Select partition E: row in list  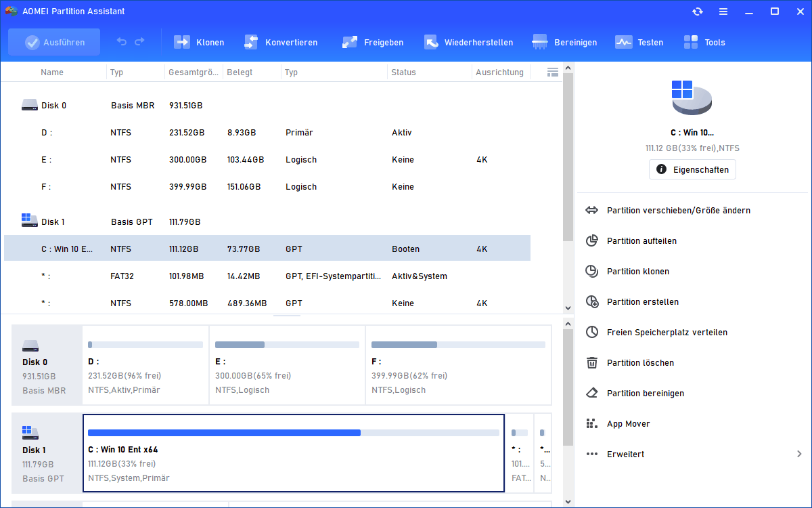coord(267,160)
